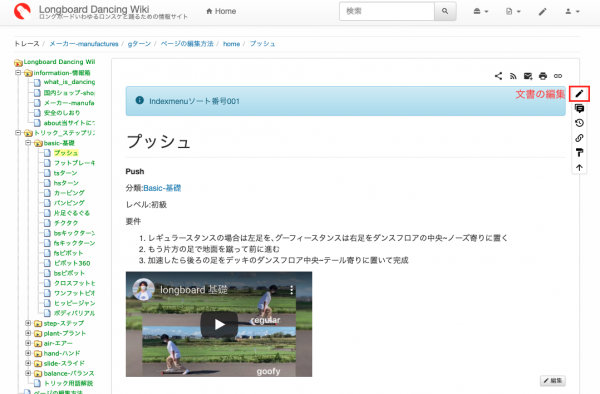Click the プッシュ page heading
Image resolution: width=600 pixels, height=394 pixels.
(x=158, y=141)
